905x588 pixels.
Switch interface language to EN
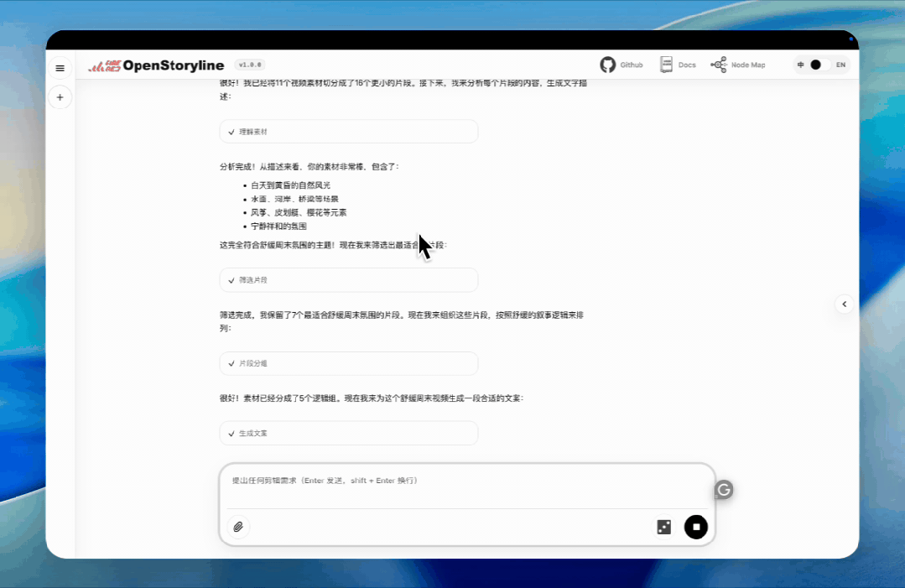click(840, 64)
